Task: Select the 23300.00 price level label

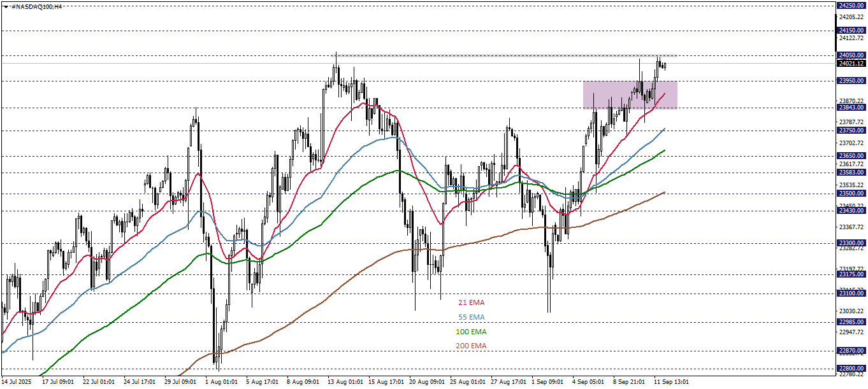Action: tap(851, 243)
